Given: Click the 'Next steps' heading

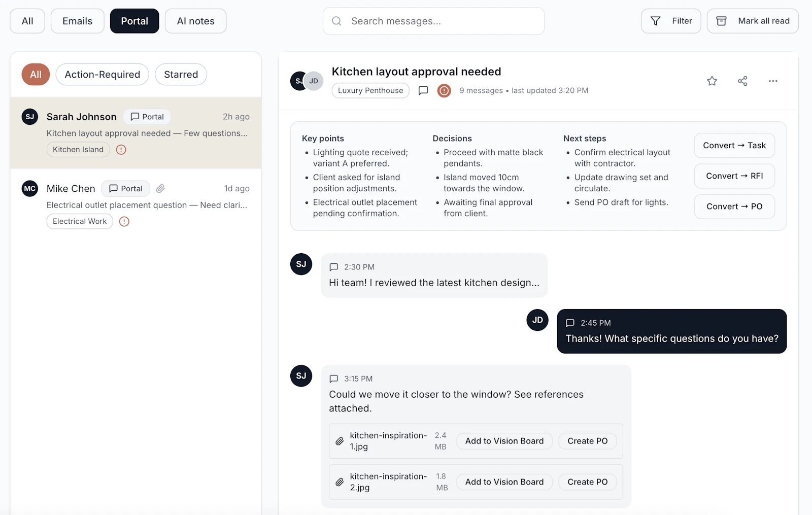Looking at the screenshot, I should click(x=585, y=139).
